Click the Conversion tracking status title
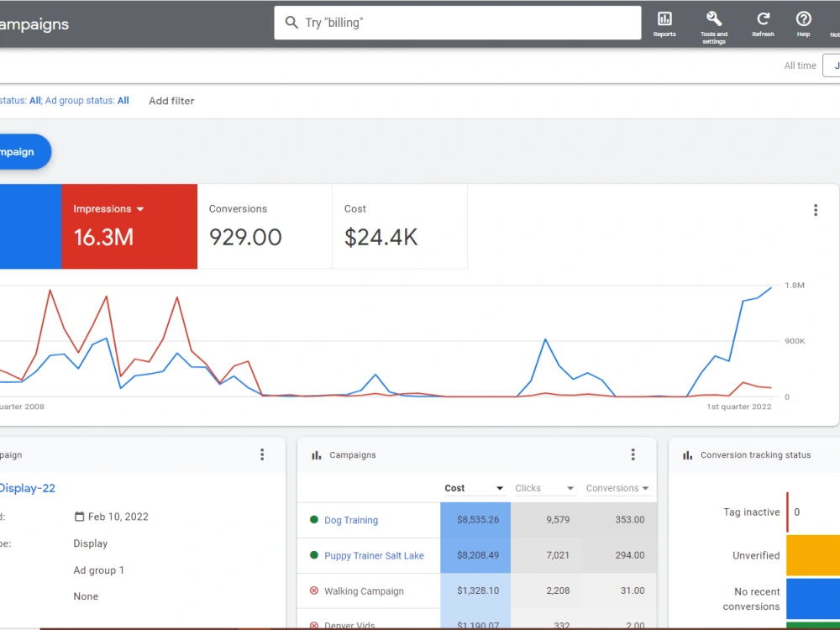This screenshot has height=630, width=840. click(x=755, y=454)
